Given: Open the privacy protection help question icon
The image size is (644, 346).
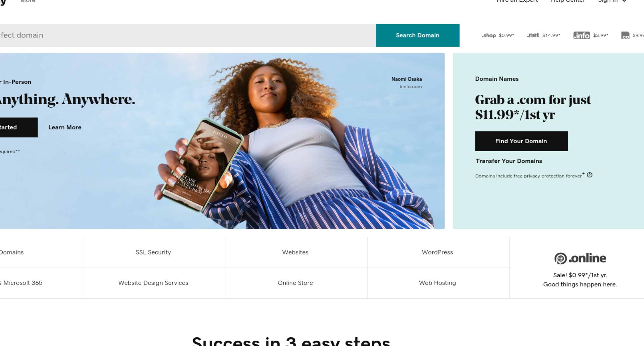Looking at the screenshot, I should (x=590, y=175).
